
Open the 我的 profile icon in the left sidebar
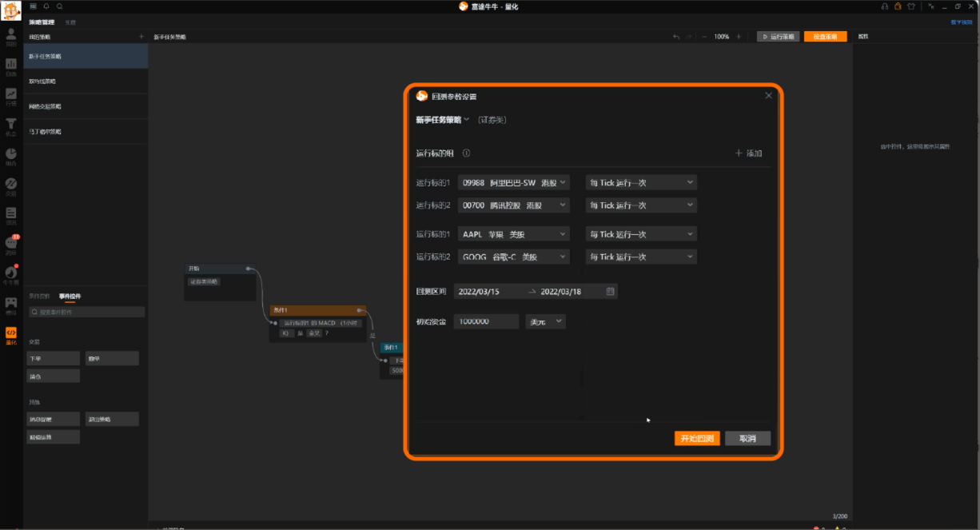point(11,36)
